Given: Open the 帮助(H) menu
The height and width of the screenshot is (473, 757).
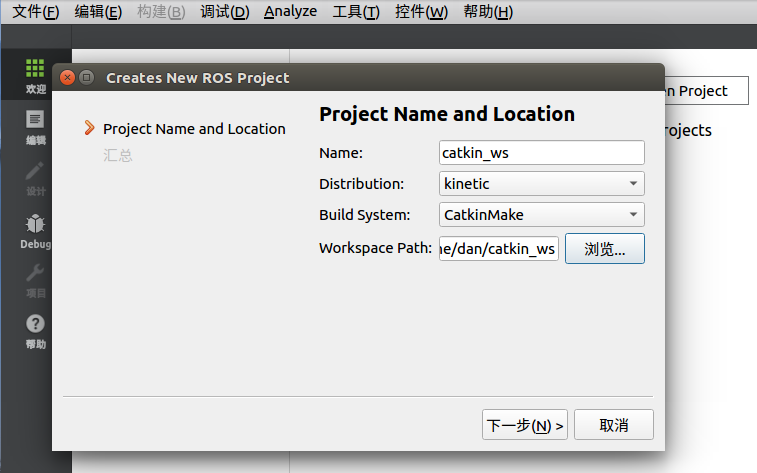Looking at the screenshot, I should pyautogui.click(x=488, y=12).
